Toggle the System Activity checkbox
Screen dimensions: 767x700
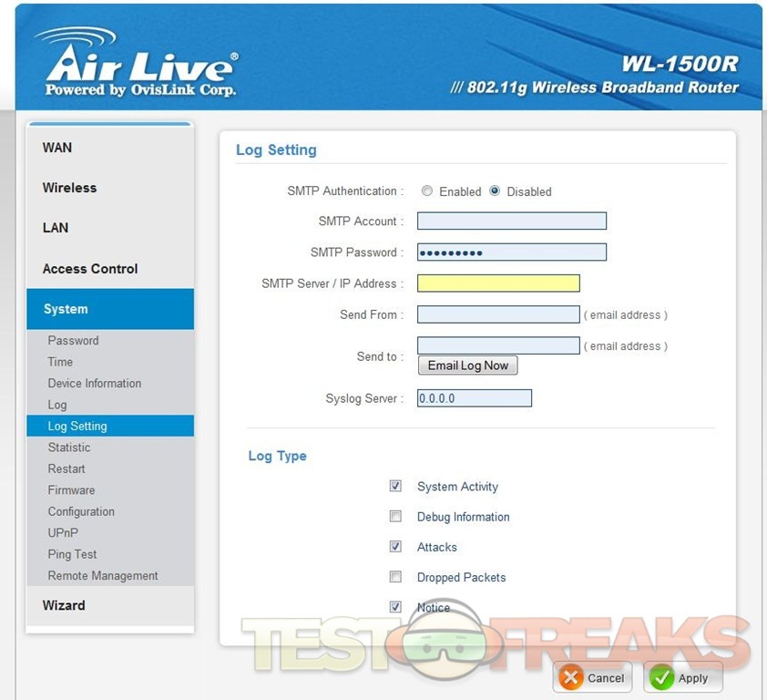[x=395, y=487]
